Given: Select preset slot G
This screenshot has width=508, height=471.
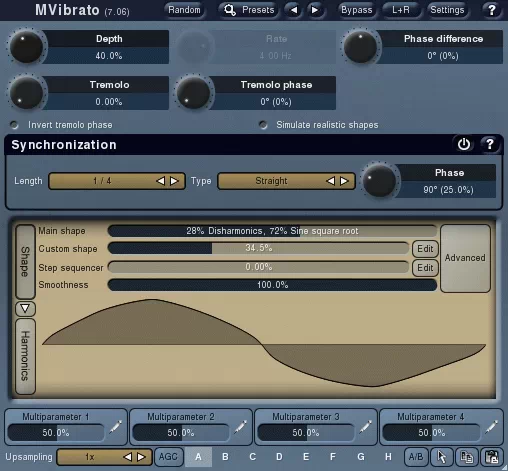Looking at the screenshot, I should [x=361, y=457].
